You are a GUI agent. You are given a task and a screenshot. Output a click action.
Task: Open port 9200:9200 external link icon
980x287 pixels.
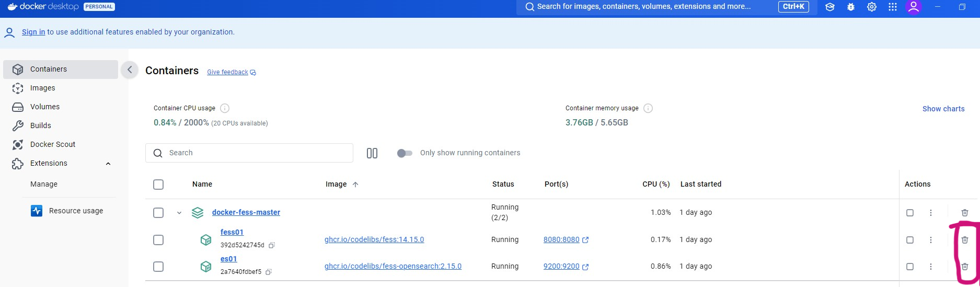coord(585,267)
